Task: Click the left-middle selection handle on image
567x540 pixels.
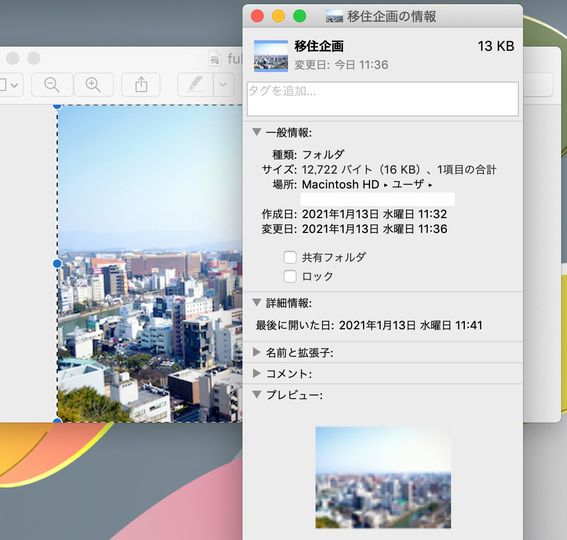Action: tap(57, 264)
